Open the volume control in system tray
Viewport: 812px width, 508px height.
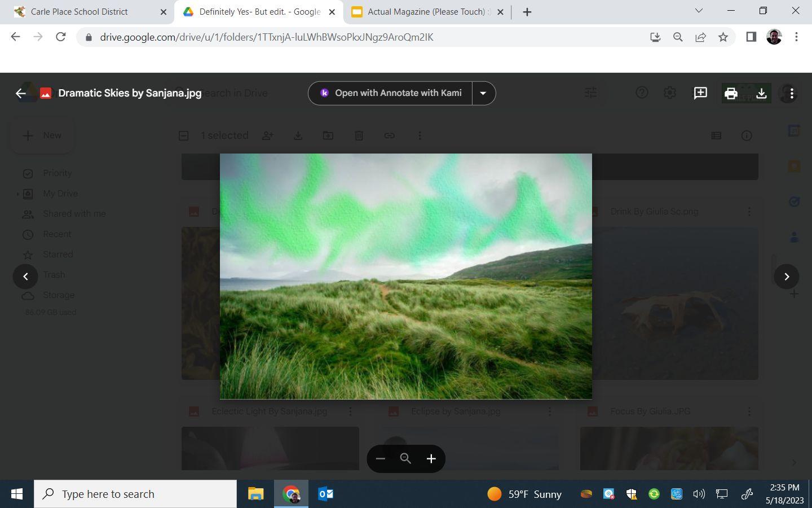tap(699, 494)
